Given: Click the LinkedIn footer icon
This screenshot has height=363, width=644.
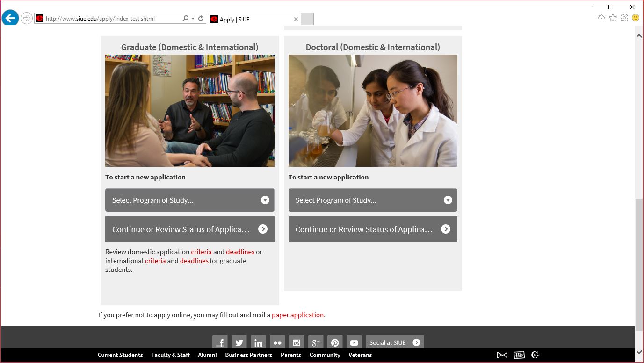Looking at the screenshot, I should coord(258,342).
